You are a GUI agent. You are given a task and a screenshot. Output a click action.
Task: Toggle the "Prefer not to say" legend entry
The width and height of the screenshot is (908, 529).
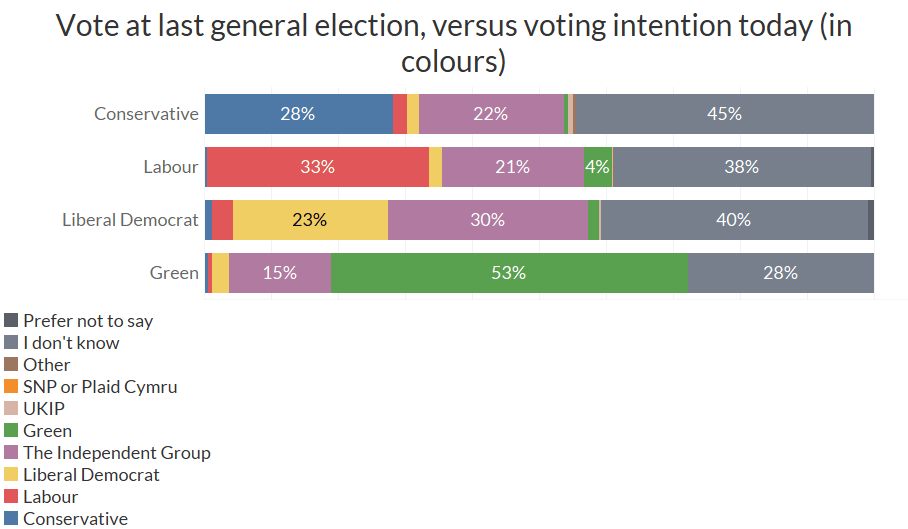[87, 320]
